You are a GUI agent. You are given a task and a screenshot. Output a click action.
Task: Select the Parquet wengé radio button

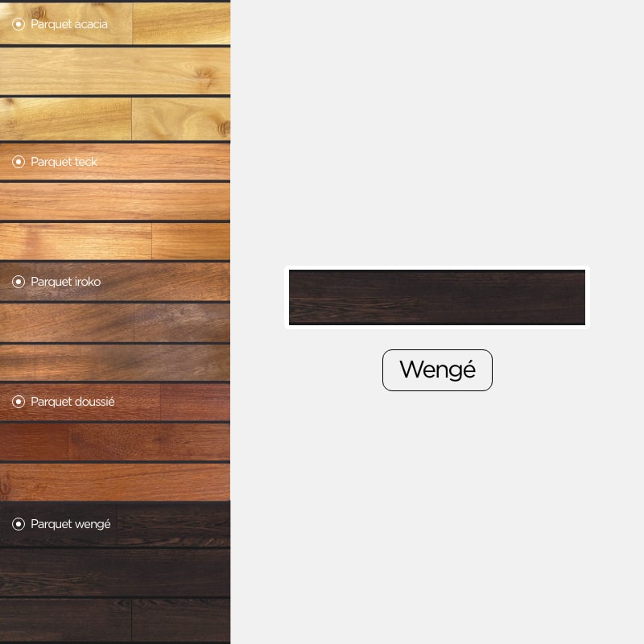click(19, 524)
